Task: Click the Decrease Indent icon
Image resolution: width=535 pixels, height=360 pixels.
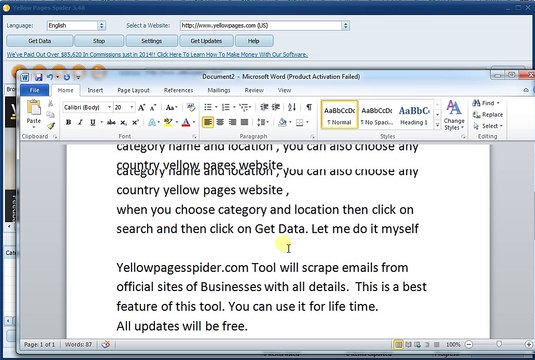Action: (264, 107)
